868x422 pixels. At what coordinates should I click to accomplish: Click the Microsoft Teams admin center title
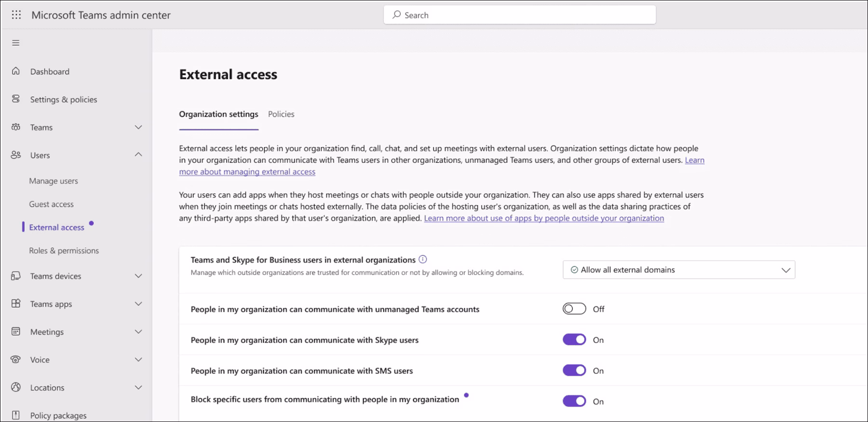pyautogui.click(x=101, y=15)
